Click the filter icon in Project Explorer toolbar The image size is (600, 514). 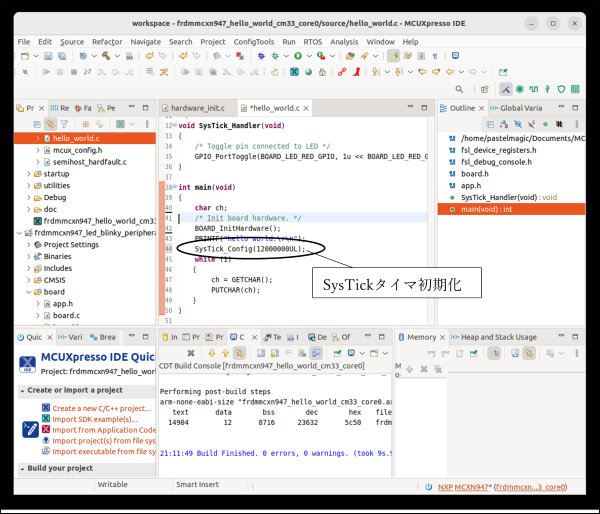64,123
